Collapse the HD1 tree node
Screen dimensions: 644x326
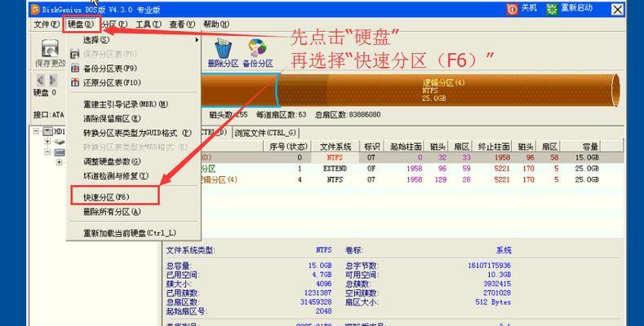(x=36, y=132)
